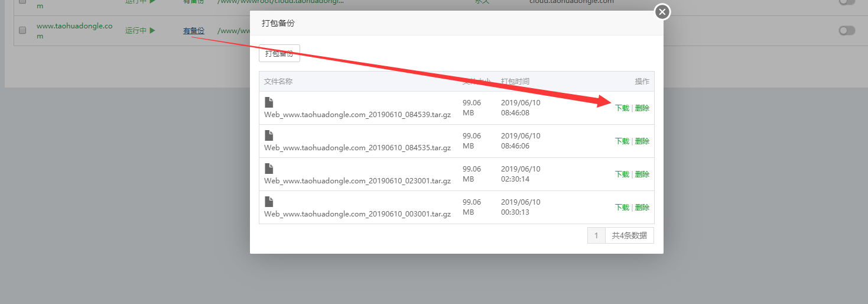Toggle the switch in www.taohuadongle.com row
The height and width of the screenshot is (304, 868).
click(847, 31)
